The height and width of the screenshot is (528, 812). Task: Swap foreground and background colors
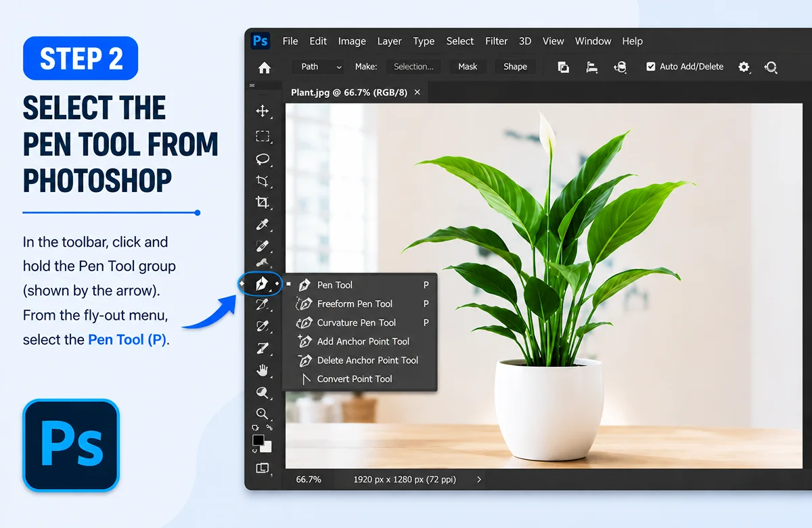coord(269,427)
